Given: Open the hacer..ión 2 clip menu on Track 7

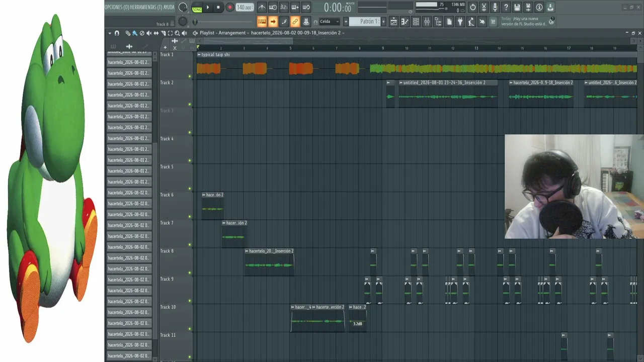Looking at the screenshot, I should [224, 223].
